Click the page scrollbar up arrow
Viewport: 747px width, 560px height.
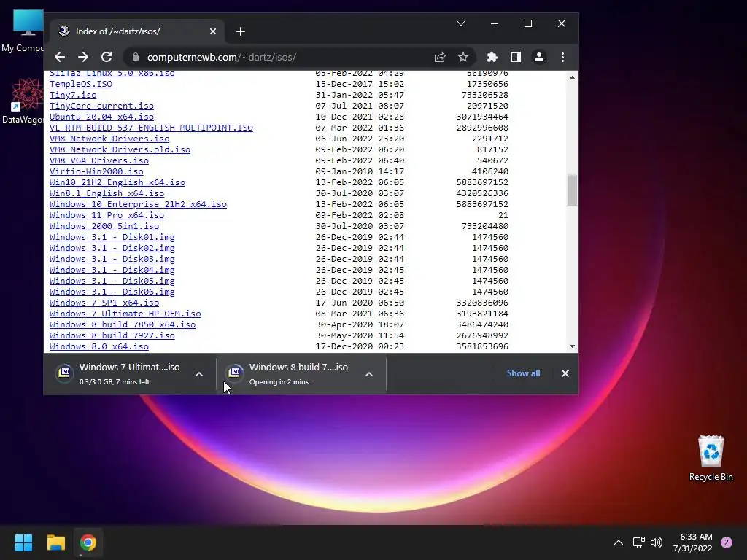click(x=572, y=77)
